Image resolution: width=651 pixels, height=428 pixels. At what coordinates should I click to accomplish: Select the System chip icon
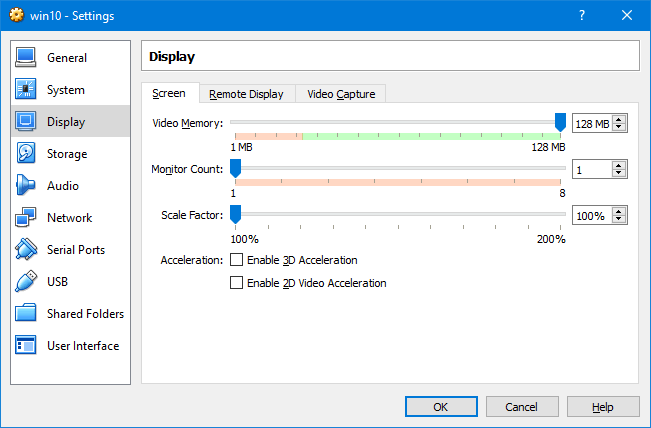[26, 89]
